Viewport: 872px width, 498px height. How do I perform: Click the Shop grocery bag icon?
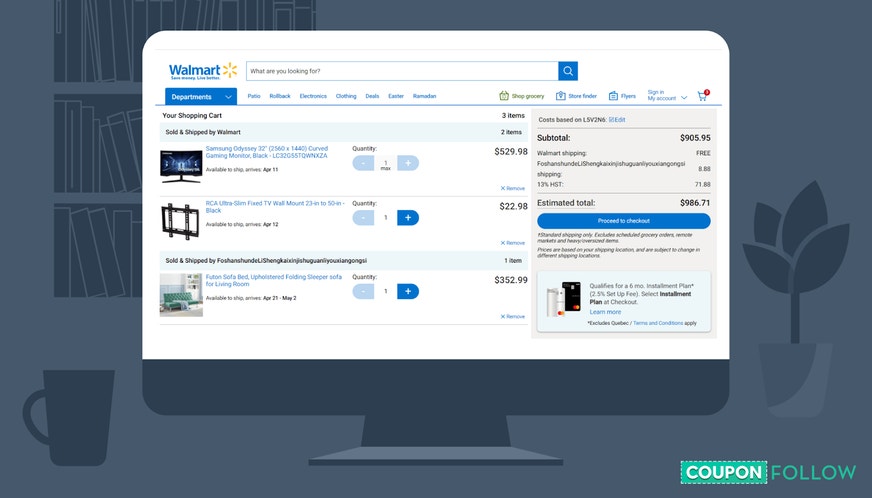click(504, 96)
